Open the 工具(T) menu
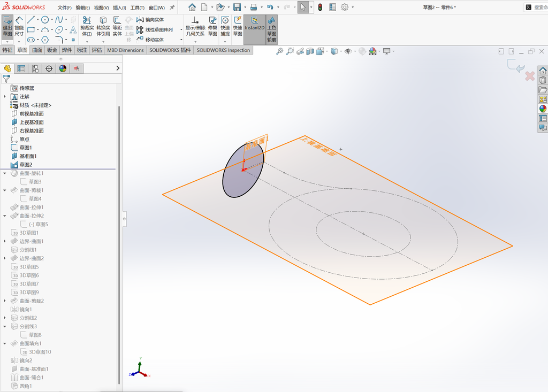The width and height of the screenshot is (548, 392). pyautogui.click(x=138, y=7)
